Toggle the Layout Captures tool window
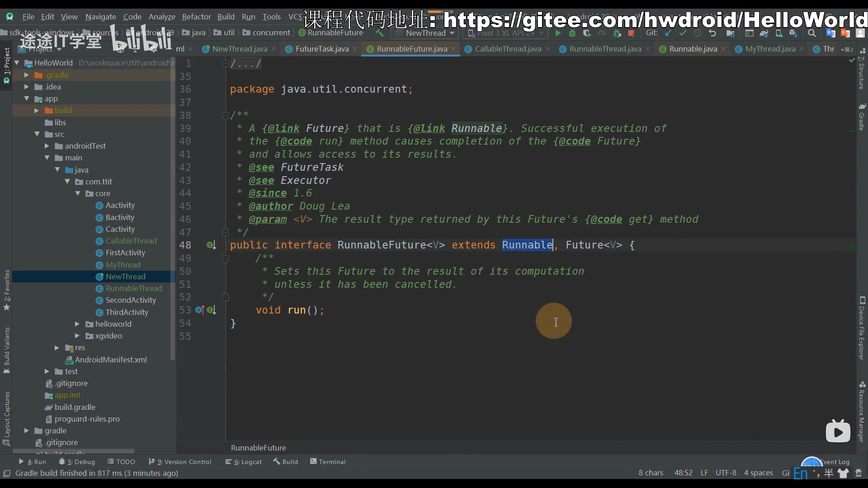Viewport: 868px width, 488px height. 6,419
